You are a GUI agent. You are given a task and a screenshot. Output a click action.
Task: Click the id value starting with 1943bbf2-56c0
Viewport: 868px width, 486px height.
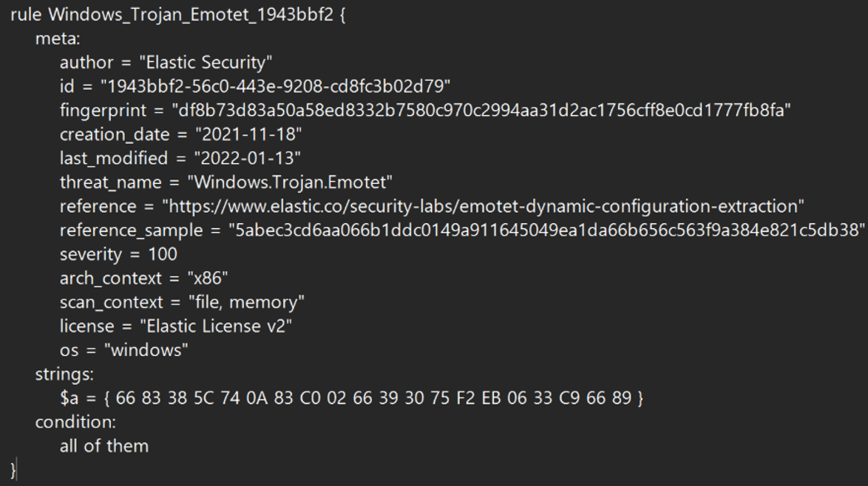pos(275,86)
